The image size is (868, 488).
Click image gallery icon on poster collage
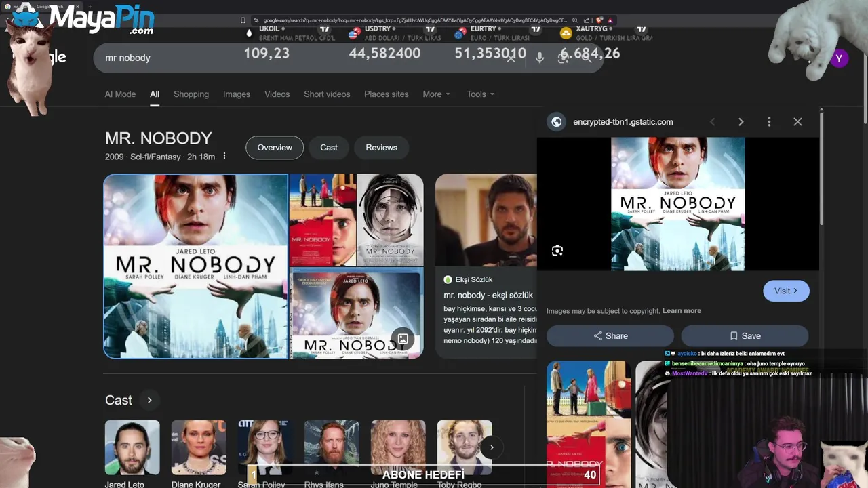(403, 338)
